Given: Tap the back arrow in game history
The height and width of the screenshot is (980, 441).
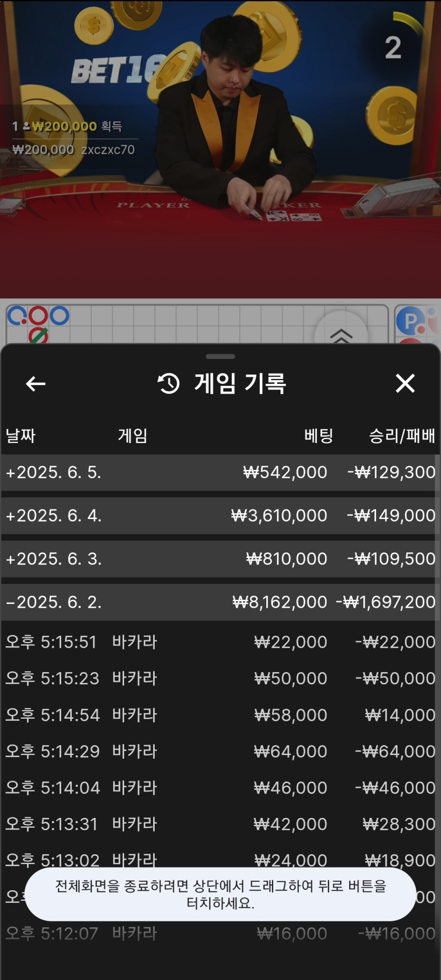Looking at the screenshot, I should click(35, 384).
